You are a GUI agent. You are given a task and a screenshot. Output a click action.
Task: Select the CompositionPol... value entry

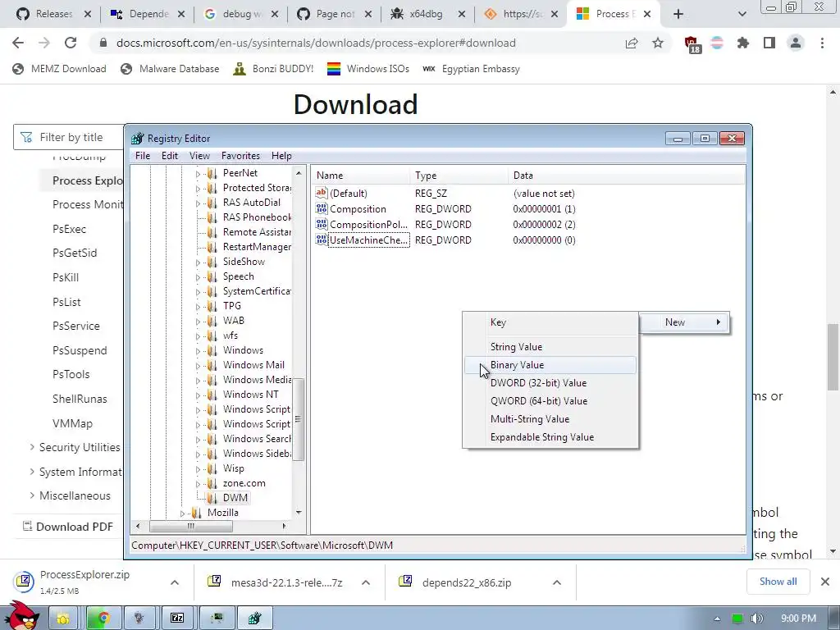(368, 225)
